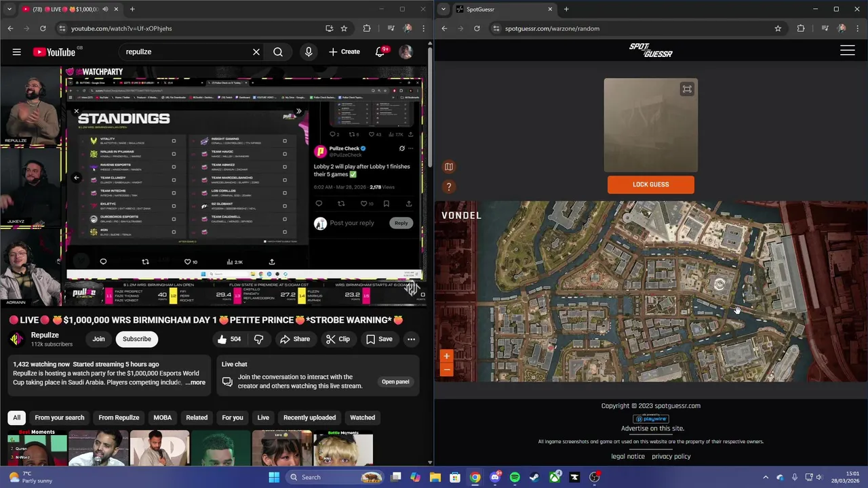This screenshot has height=488, width=868.
Task: Open Steam from the taskbar
Action: coord(534,477)
